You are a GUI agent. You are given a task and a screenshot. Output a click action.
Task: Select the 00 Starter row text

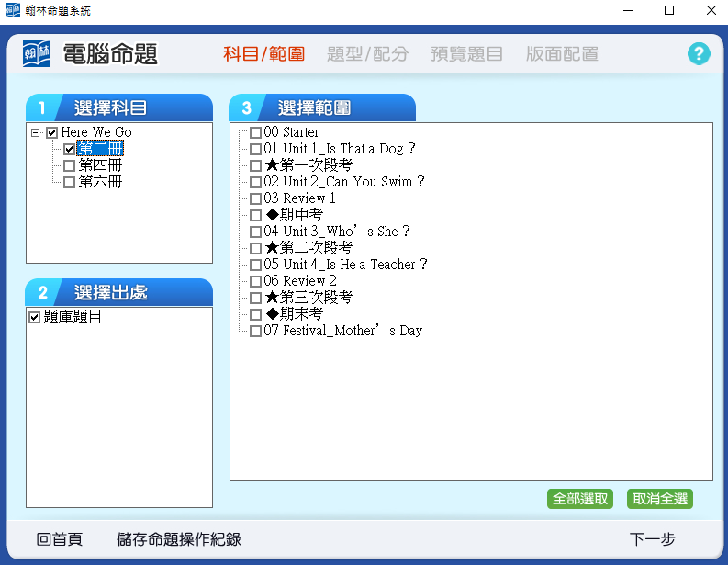tap(291, 132)
